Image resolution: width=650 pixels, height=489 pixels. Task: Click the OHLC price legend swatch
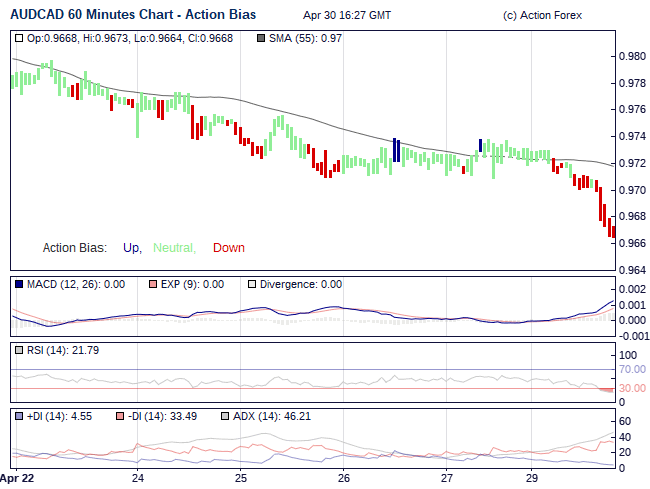click(x=20, y=38)
